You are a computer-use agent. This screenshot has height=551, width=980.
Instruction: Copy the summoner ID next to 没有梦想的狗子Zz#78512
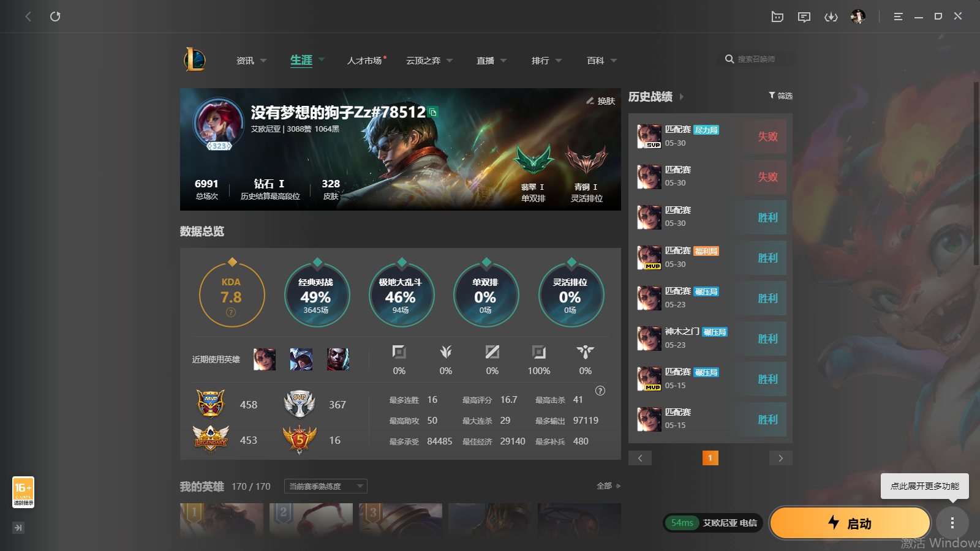433,112
